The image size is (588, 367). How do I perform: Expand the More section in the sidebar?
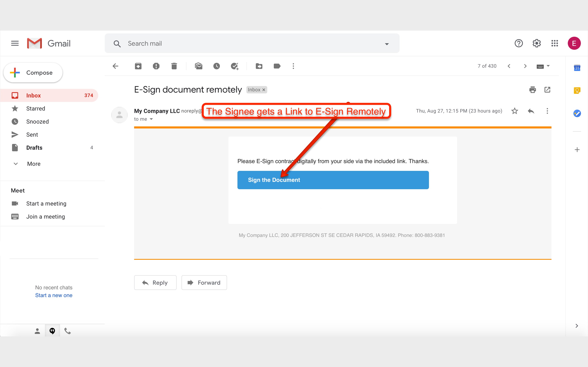click(33, 164)
